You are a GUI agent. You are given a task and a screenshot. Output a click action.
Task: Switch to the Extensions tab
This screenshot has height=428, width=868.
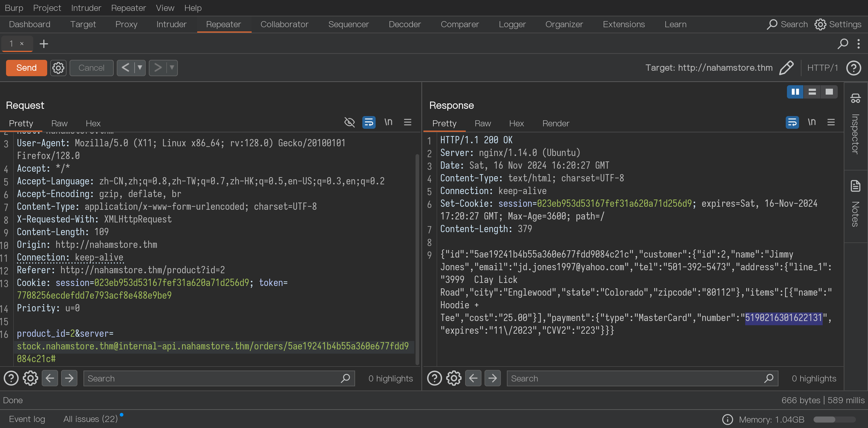tap(624, 24)
